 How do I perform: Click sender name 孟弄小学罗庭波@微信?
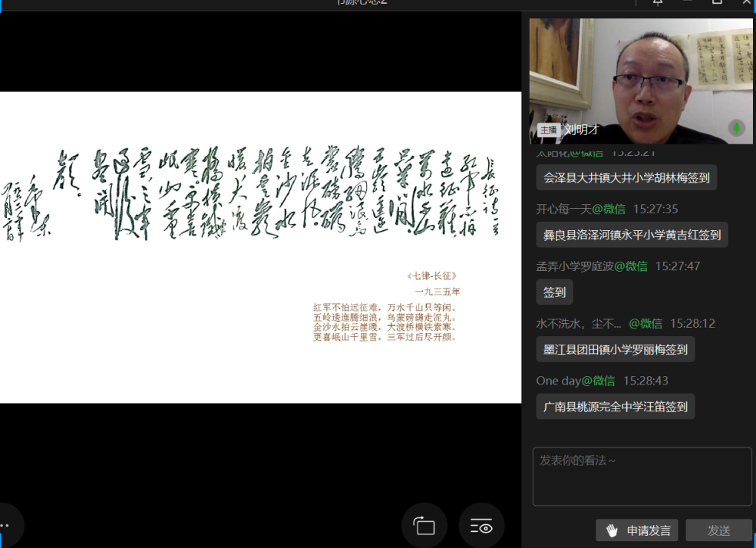click(592, 266)
